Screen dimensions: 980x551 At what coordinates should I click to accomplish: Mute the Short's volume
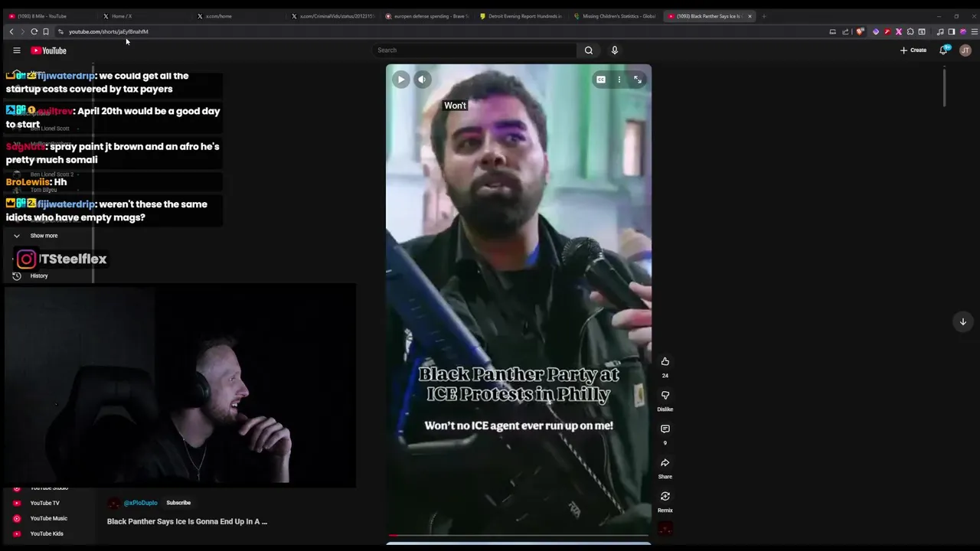(422, 80)
